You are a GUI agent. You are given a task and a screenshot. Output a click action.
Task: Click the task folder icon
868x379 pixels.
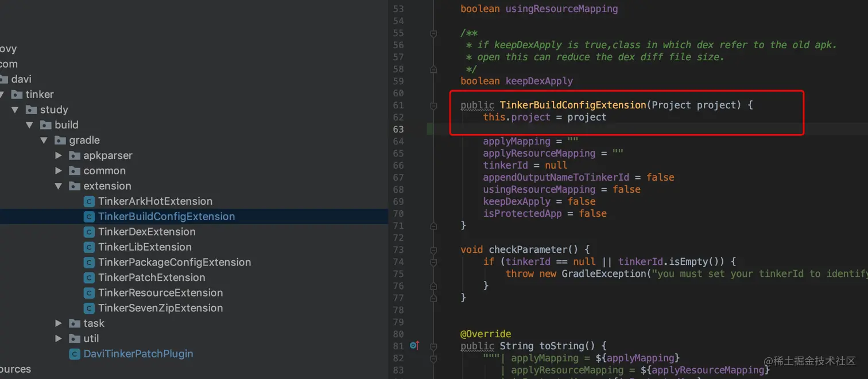coord(75,323)
